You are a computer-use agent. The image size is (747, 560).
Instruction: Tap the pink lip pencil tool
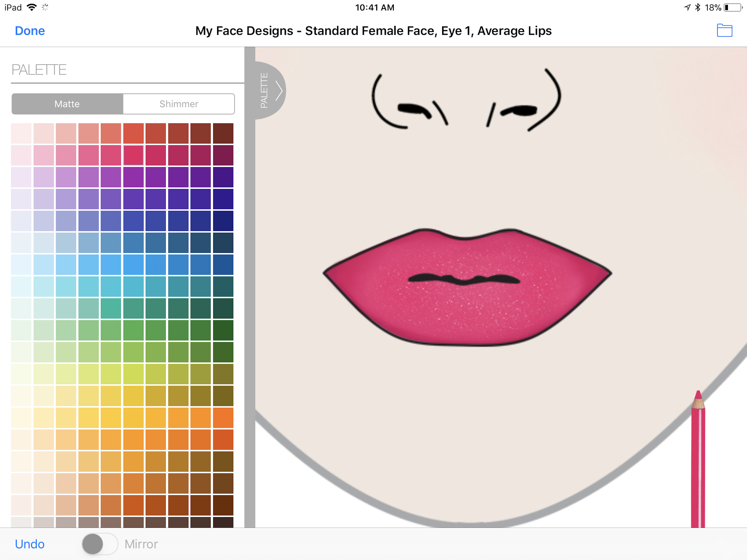tap(698, 459)
